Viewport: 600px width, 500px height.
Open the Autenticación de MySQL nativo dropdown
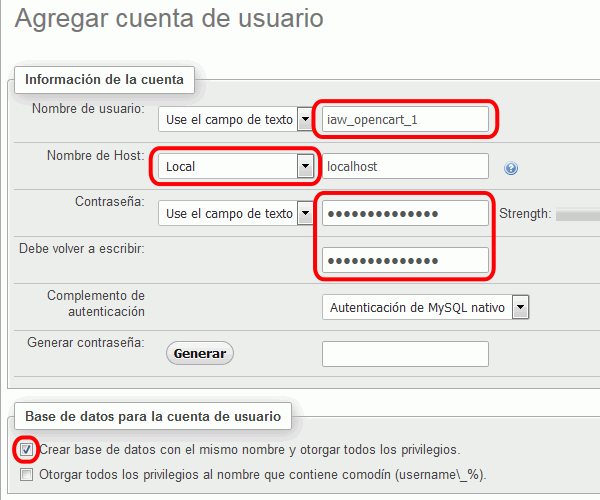click(426, 307)
